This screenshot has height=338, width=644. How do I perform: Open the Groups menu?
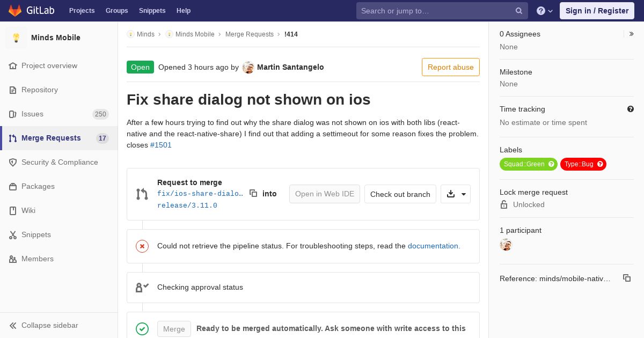click(116, 11)
